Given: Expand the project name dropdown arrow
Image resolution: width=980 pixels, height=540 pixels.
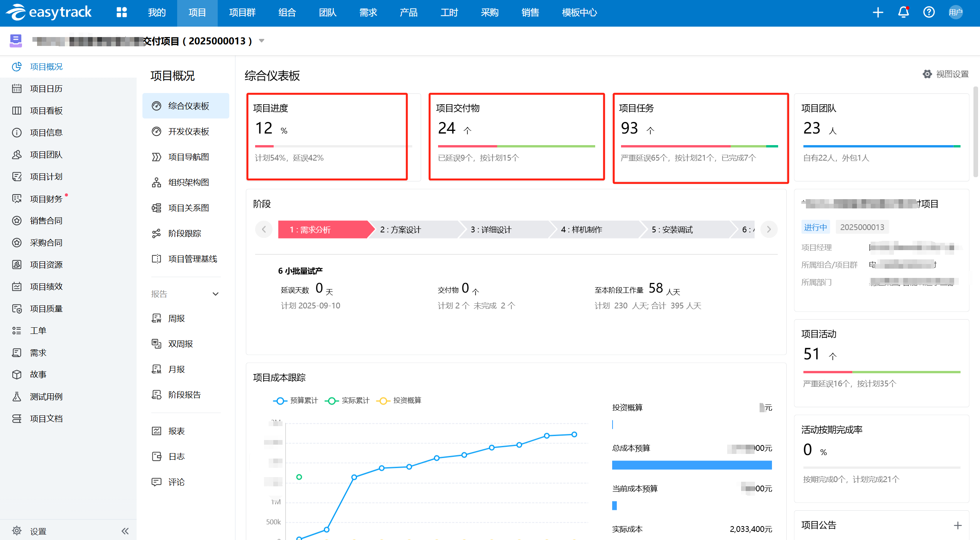Looking at the screenshot, I should click(x=262, y=41).
